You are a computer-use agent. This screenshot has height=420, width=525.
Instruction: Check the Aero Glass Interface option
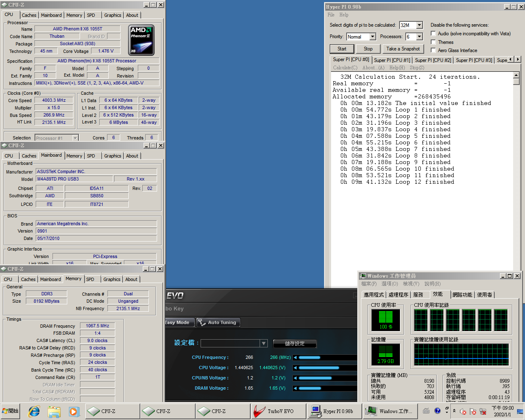433,50
